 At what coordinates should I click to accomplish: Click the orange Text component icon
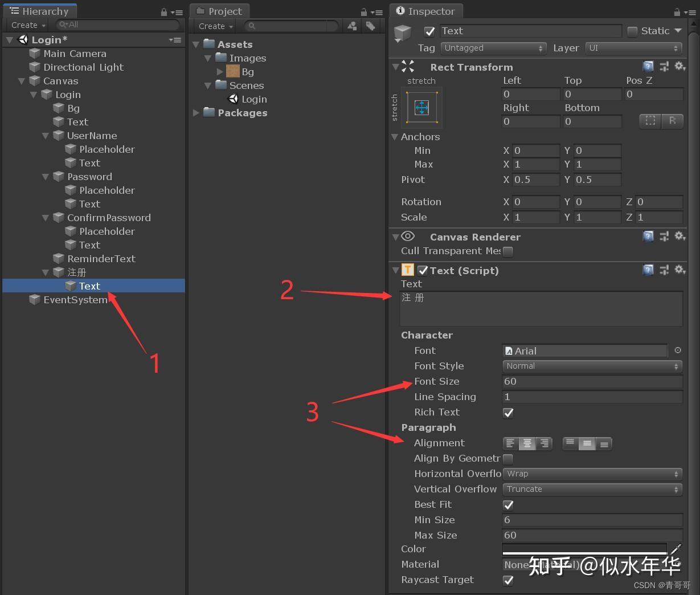click(x=407, y=270)
